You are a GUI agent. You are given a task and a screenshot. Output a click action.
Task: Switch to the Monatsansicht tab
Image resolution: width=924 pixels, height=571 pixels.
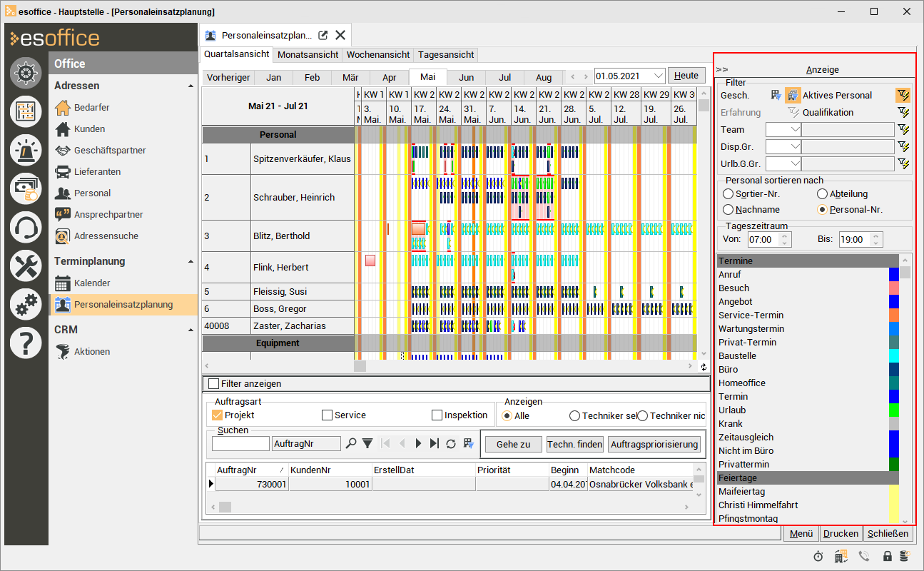[x=308, y=54]
